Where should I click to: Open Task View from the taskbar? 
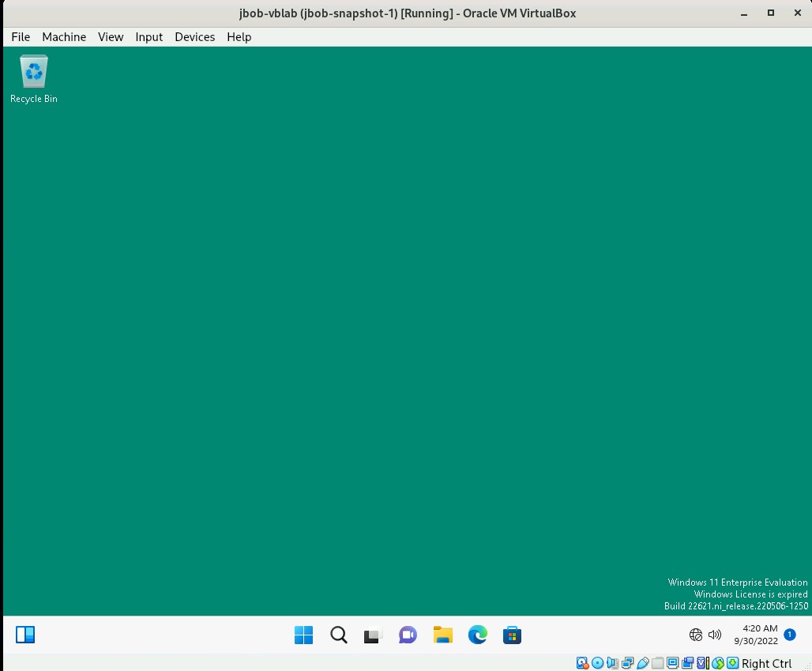(373, 635)
